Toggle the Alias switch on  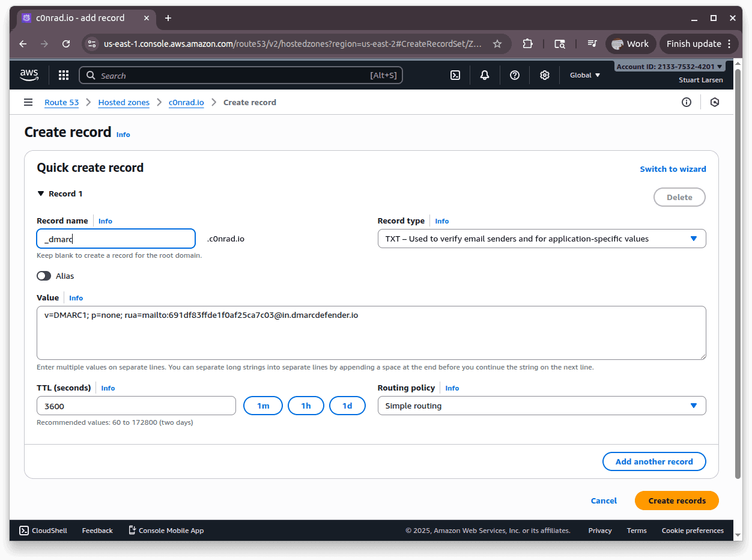click(44, 275)
